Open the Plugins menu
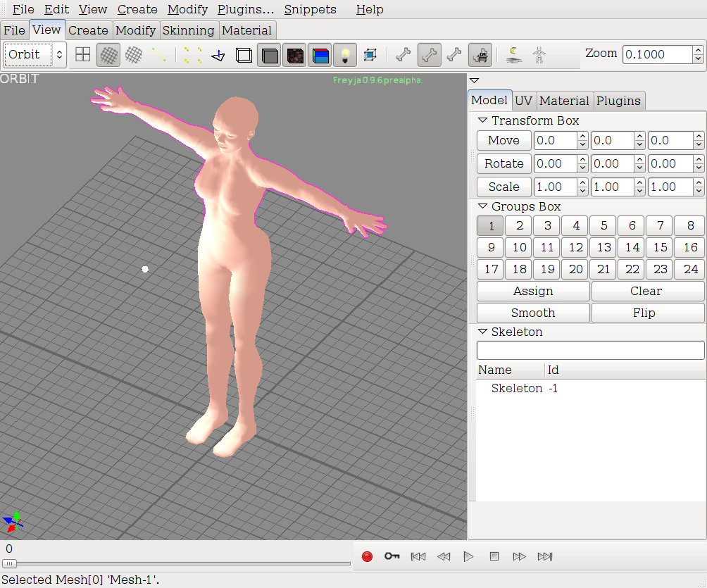The height and width of the screenshot is (588, 707). [x=245, y=9]
